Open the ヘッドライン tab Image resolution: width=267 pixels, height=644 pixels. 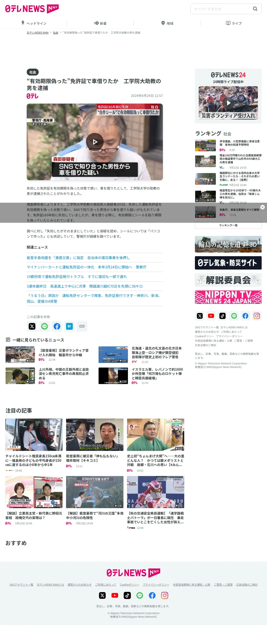click(34, 23)
